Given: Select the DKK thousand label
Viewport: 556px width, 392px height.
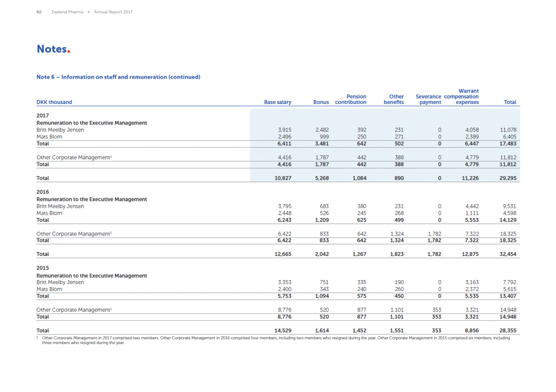Looking at the screenshot, I should point(54,102).
